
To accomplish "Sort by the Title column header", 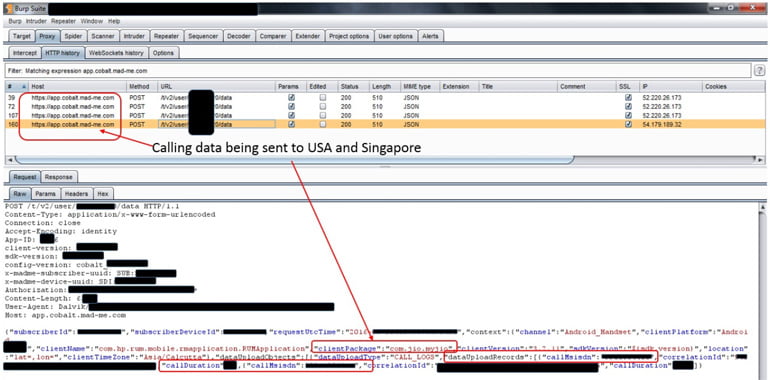I will 519,86.
